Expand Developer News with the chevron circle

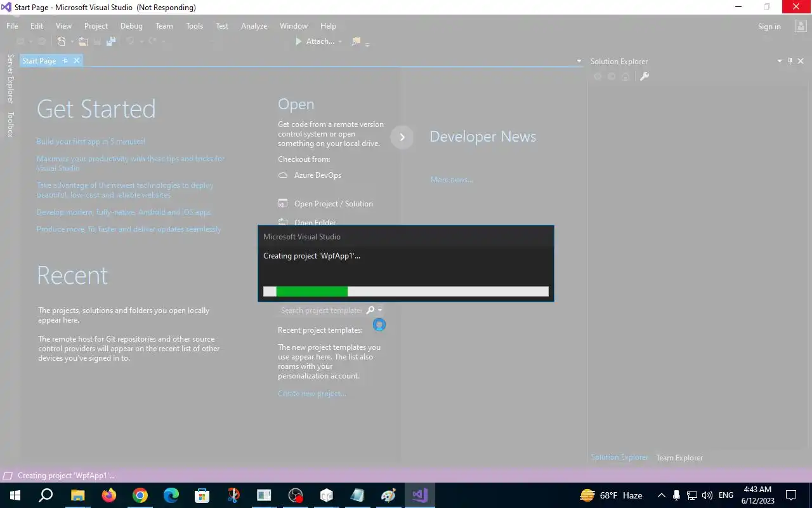[402, 137]
